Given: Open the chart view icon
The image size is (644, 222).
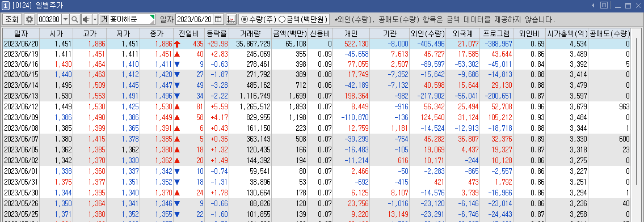Looking at the screenshot, I should 231,19.
